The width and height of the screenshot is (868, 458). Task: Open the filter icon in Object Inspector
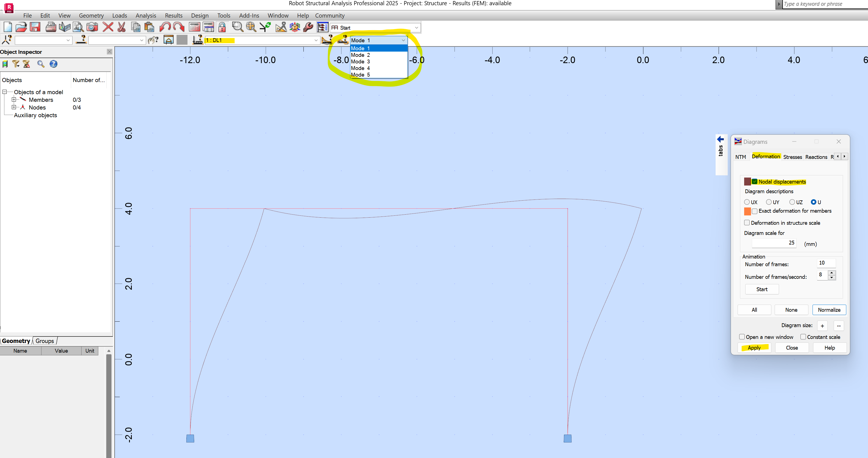point(16,64)
